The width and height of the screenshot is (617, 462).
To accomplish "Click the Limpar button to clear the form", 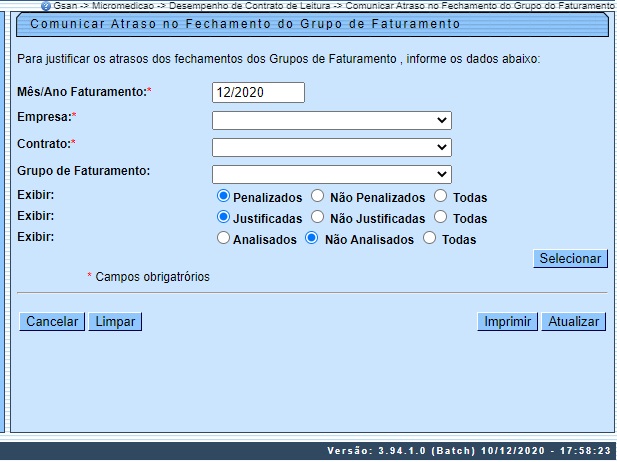I will click(115, 322).
